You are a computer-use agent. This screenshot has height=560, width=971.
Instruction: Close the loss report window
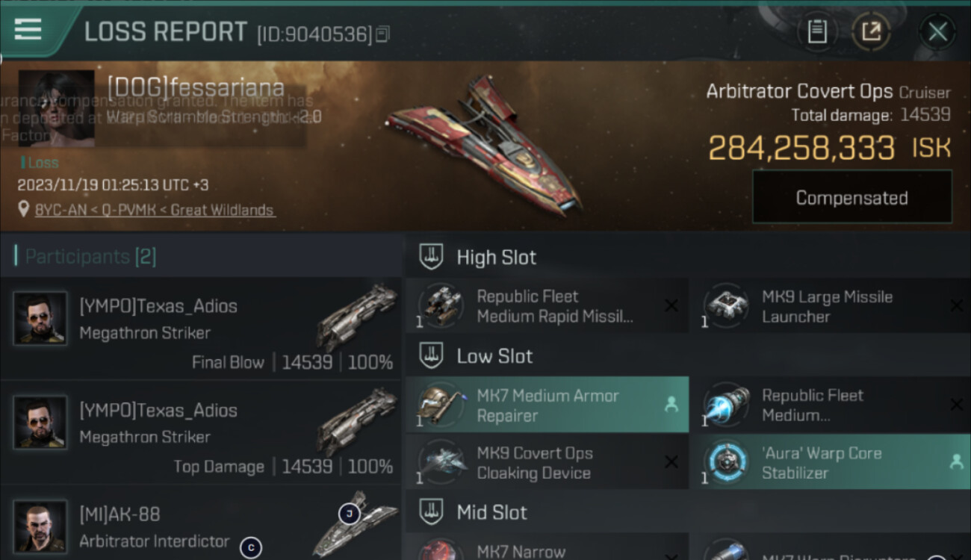[x=937, y=32]
